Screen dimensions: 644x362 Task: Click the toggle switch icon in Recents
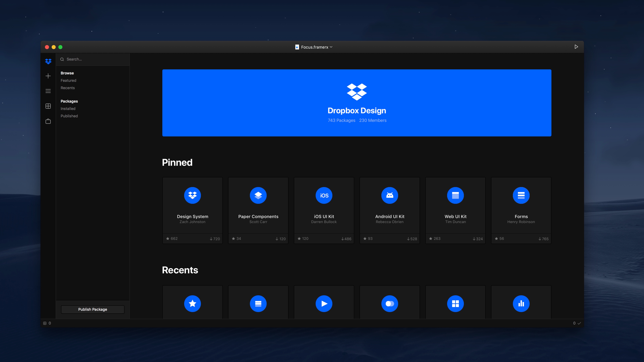coord(390,304)
